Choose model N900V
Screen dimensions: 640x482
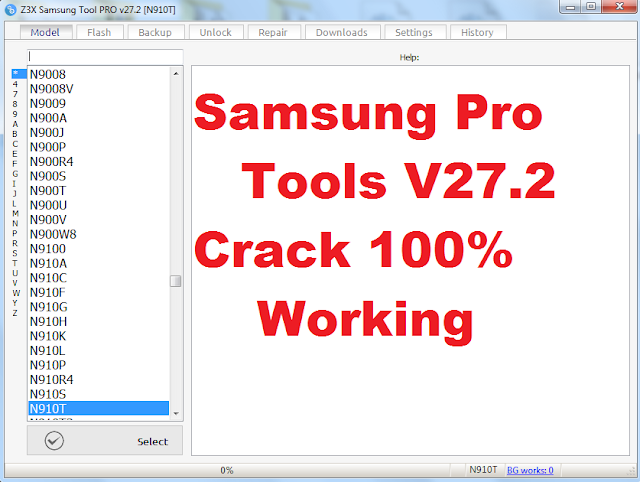pyautogui.click(x=98, y=220)
